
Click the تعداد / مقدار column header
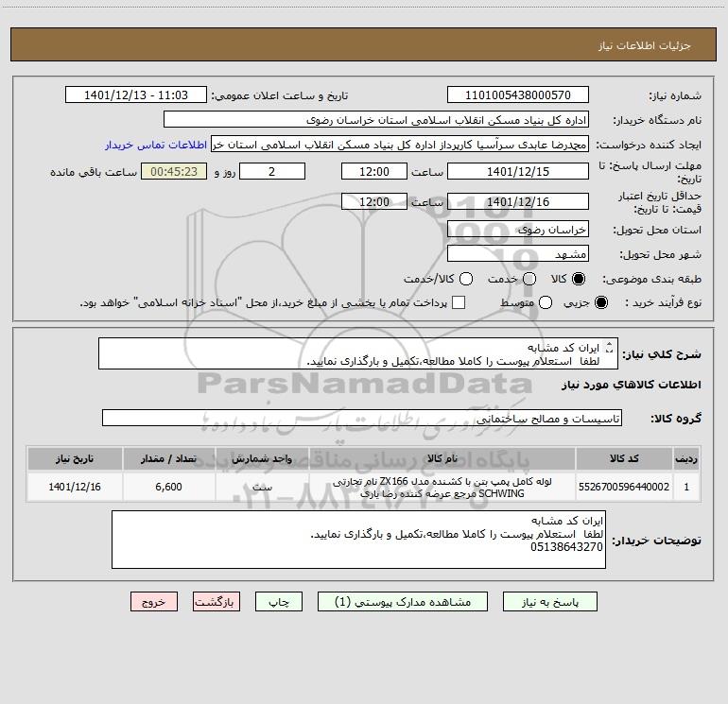[x=168, y=458]
